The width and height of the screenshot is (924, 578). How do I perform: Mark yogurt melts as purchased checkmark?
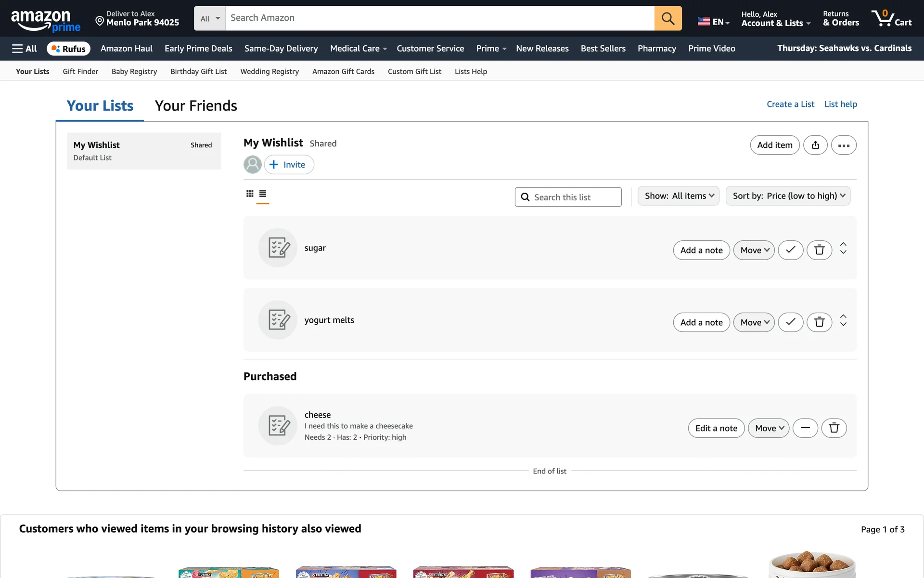[790, 322]
